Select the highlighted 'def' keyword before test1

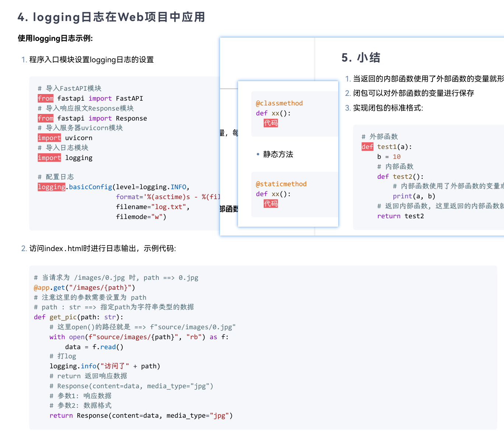(x=367, y=146)
